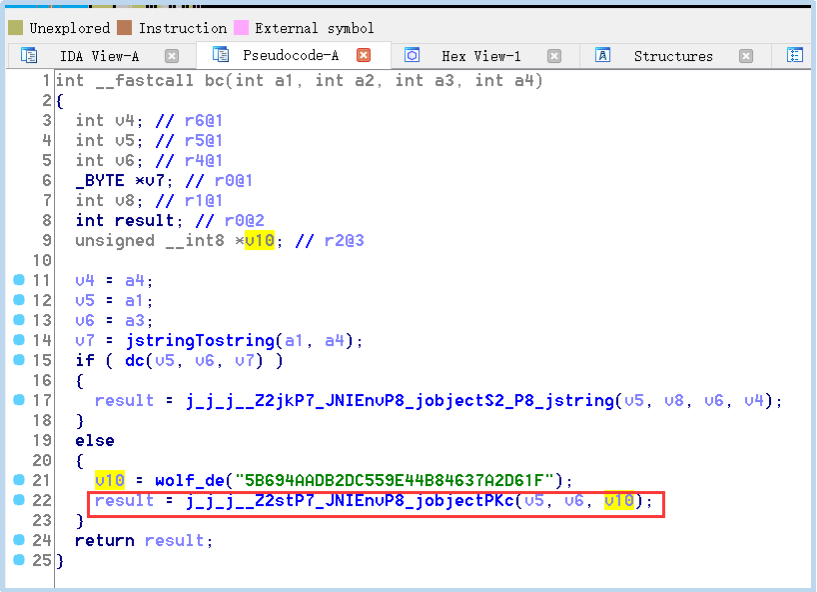This screenshot has width=817, height=592.
Task: Close the Pseudocode-A tab
Action: click(364, 55)
